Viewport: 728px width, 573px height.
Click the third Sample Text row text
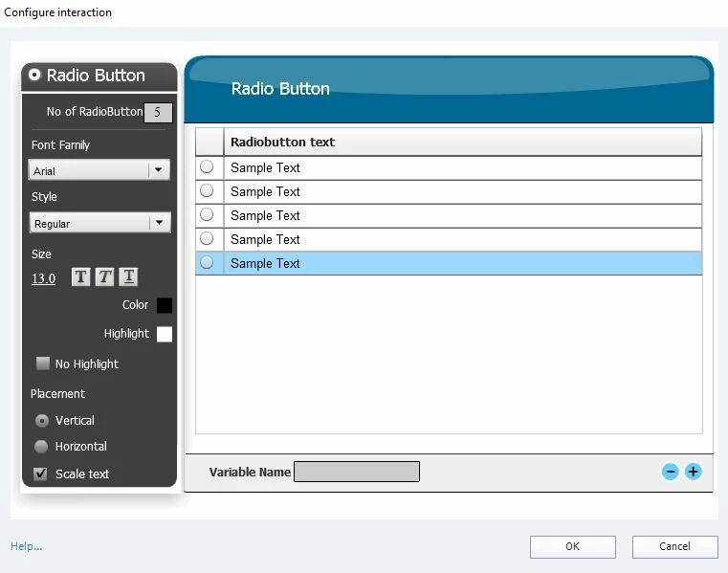coord(265,215)
